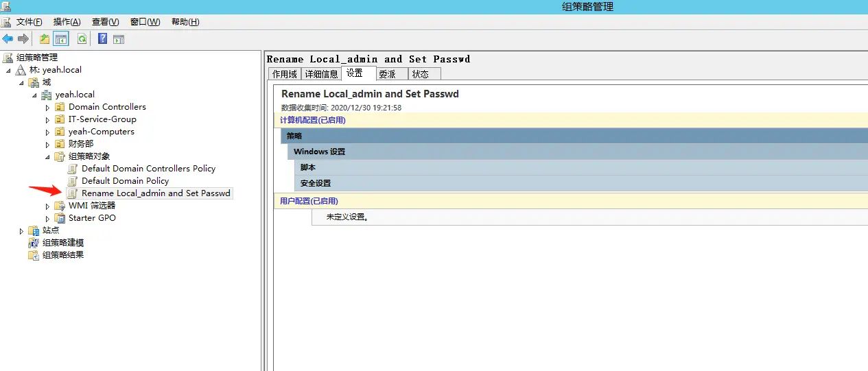The height and width of the screenshot is (371, 868).
Task: Switch to the 作用域 tab
Action: coord(285,74)
